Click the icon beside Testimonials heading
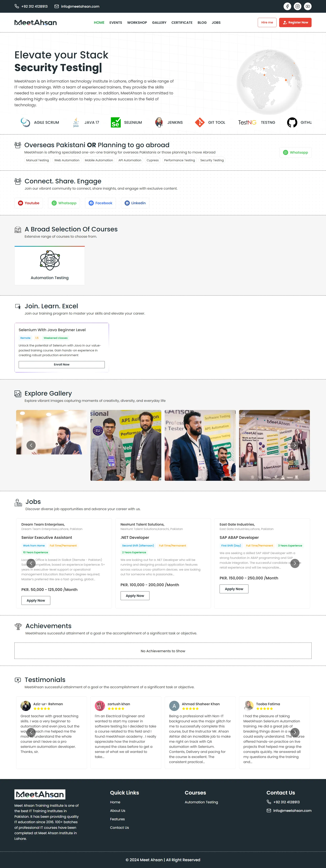The width and height of the screenshot is (326, 868). (18, 680)
